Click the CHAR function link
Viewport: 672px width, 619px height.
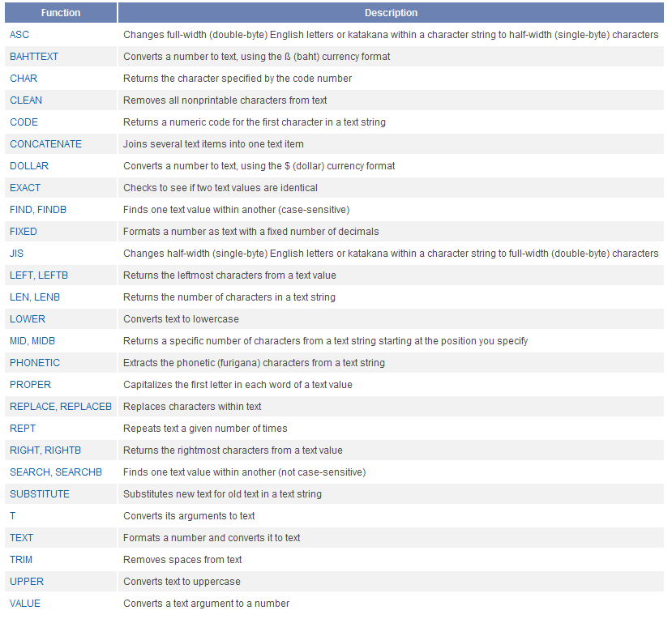point(24,79)
